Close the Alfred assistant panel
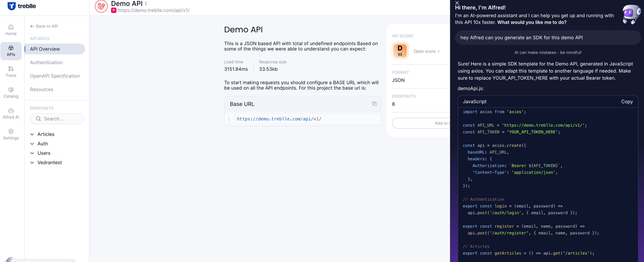This screenshot has width=644, height=262. click(457, 3)
